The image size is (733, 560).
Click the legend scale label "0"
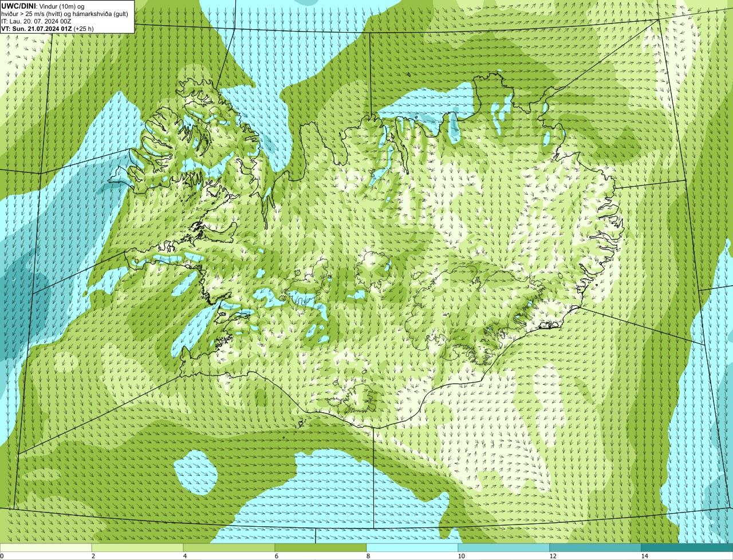click(2, 556)
